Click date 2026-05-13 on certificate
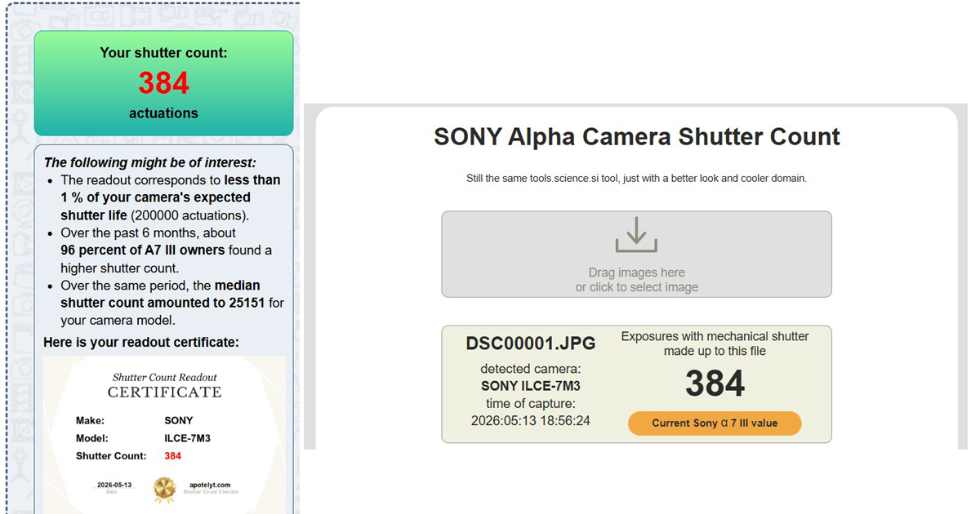Viewport: 980px width, 514px height. (x=114, y=485)
